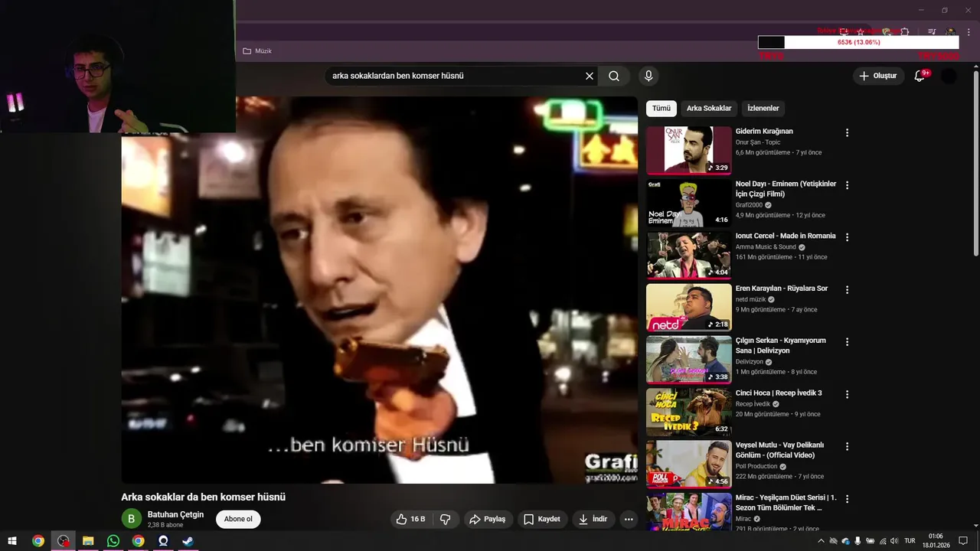This screenshot has height=551, width=980.
Task: Switch the TUR input language indicator
Action: click(x=910, y=541)
